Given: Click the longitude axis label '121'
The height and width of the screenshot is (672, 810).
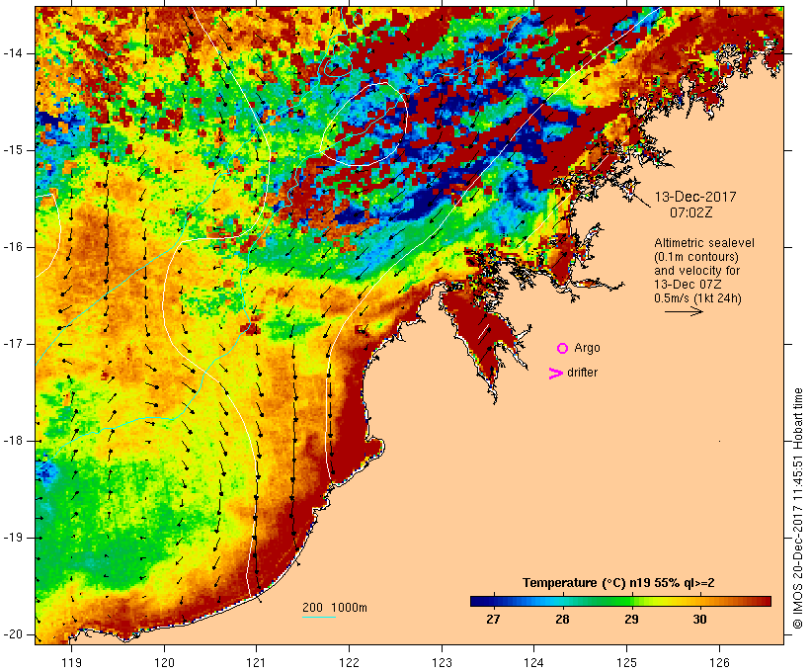Looking at the screenshot, I should pyautogui.click(x=256, y=662).
